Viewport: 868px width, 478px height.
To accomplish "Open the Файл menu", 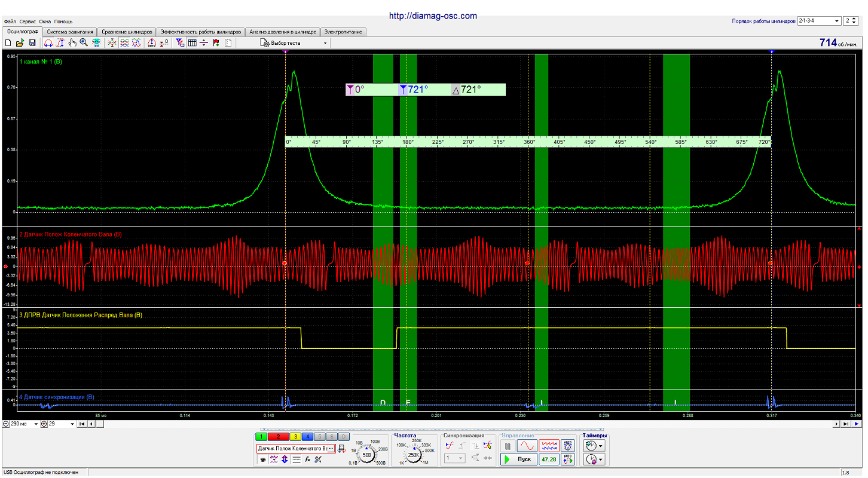I will (10, 22).
